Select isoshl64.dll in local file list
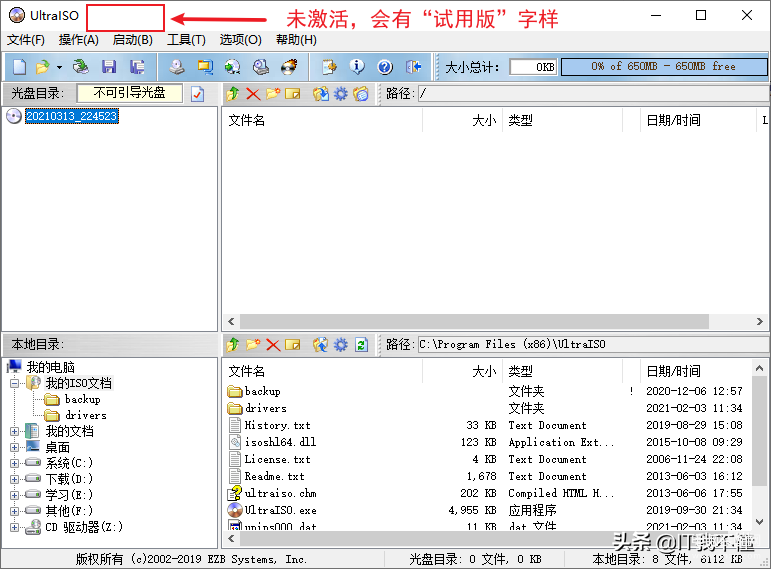The image size is (771, 569). click(280, 442)
